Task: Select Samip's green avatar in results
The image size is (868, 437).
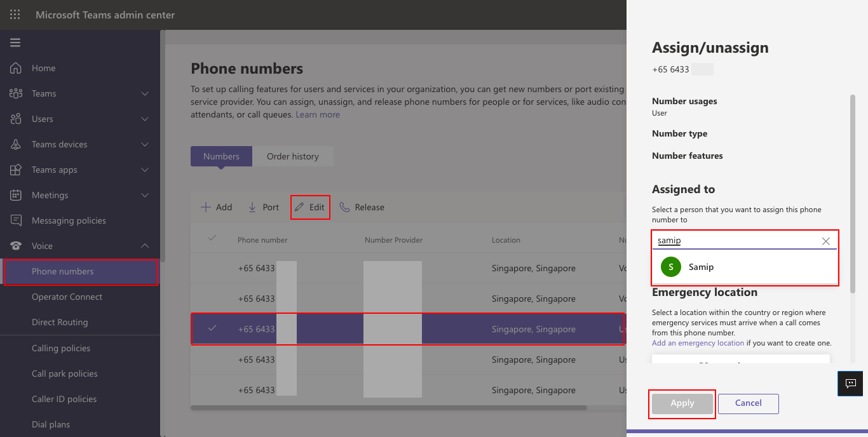Action: (x=671, y=267)
